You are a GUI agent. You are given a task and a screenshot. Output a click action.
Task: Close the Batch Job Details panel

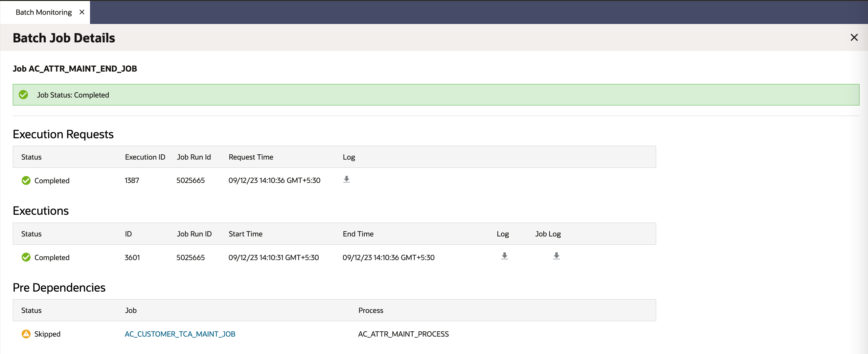tap(854, 37)
